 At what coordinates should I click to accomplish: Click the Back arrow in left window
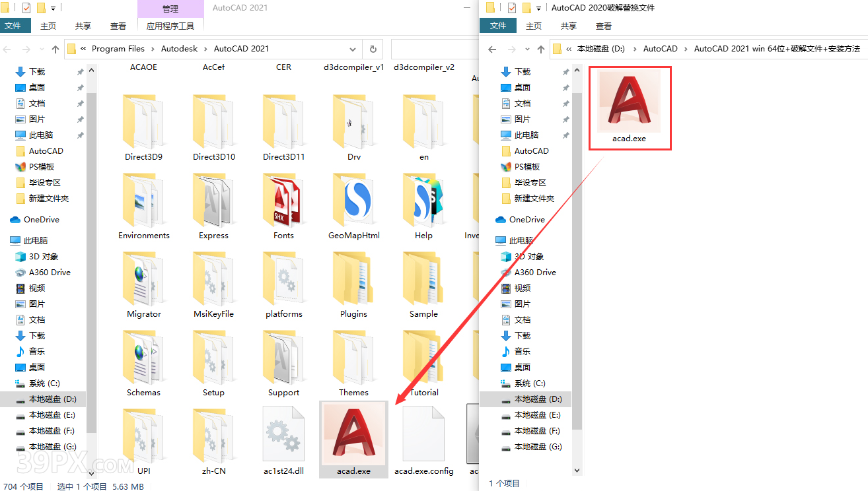[9, 49]
